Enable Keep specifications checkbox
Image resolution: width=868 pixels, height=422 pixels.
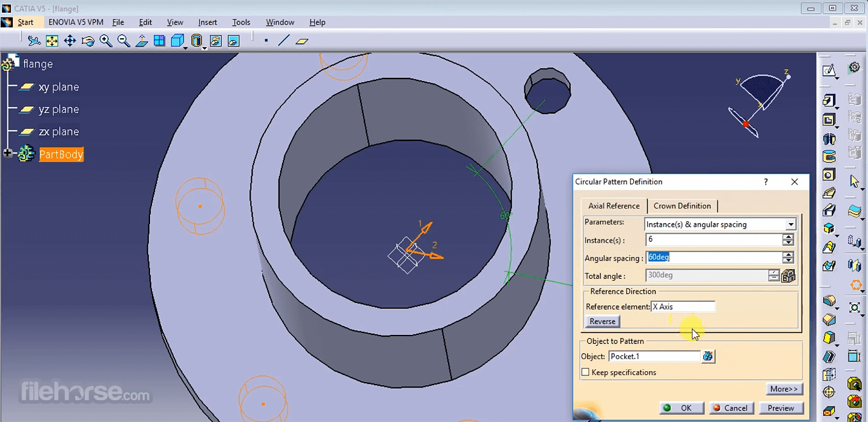pos(585,372)
